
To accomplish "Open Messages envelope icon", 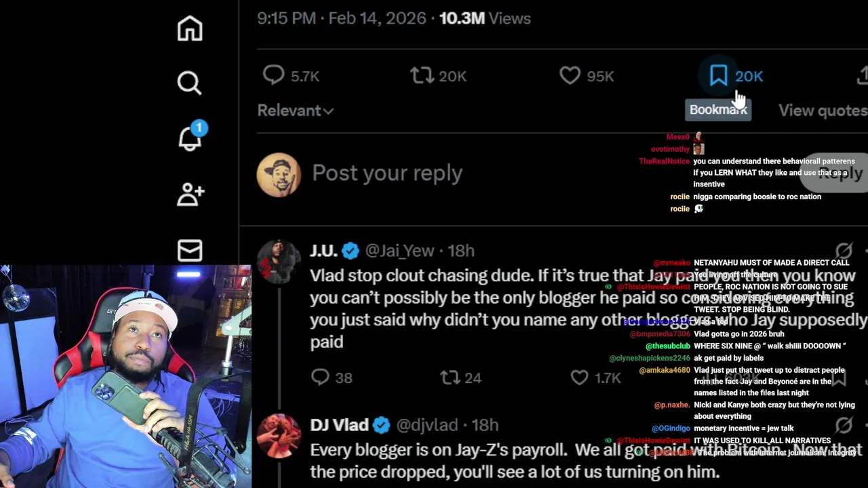I will point(190,250).
